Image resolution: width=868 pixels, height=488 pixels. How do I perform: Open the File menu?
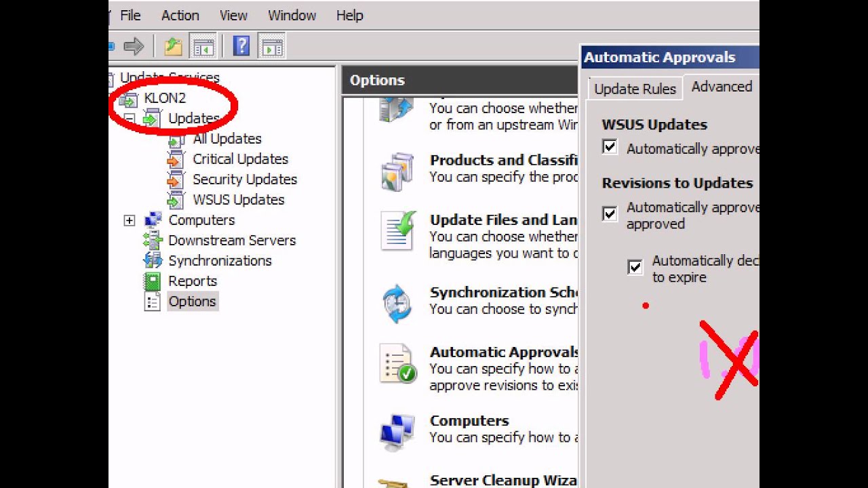(130, 15)
